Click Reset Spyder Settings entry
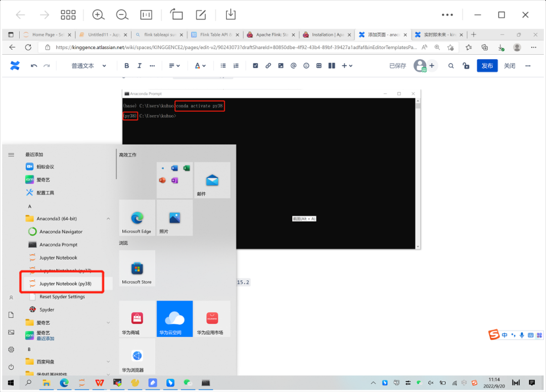 point(62,296)
